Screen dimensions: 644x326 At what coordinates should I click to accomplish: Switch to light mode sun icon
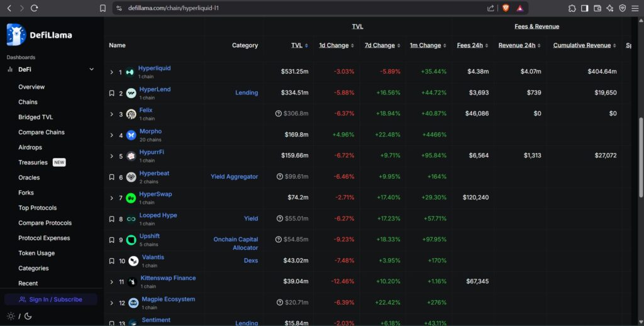tap(11, 316)
